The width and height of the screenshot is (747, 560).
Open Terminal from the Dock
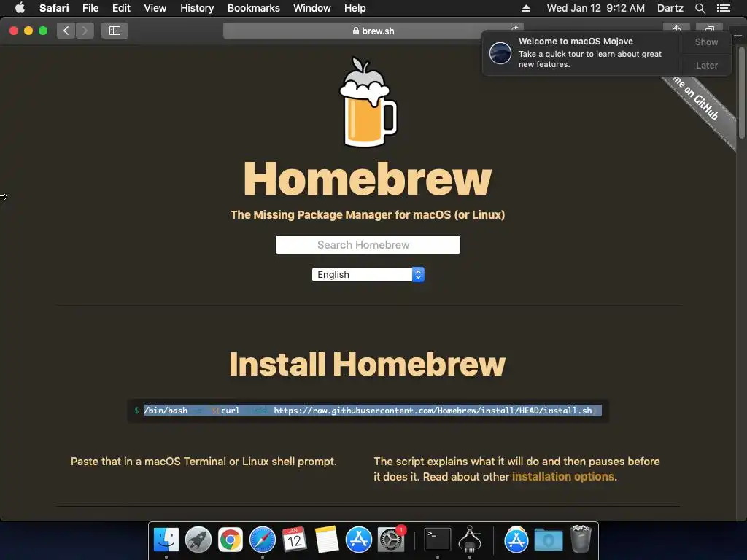click(438, 540)
